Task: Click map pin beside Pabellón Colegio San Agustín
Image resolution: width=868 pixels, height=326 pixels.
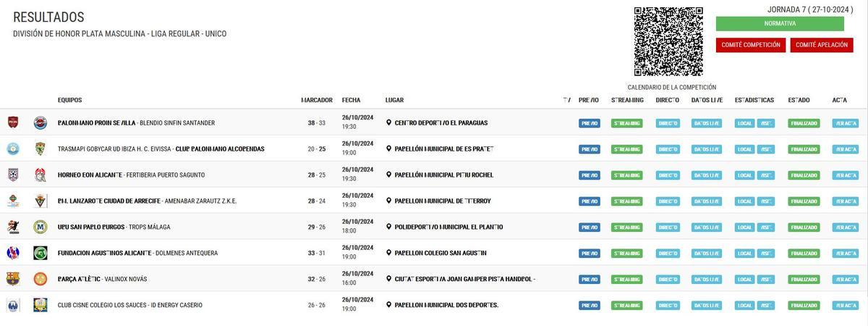Action: (x=388, y=254)
